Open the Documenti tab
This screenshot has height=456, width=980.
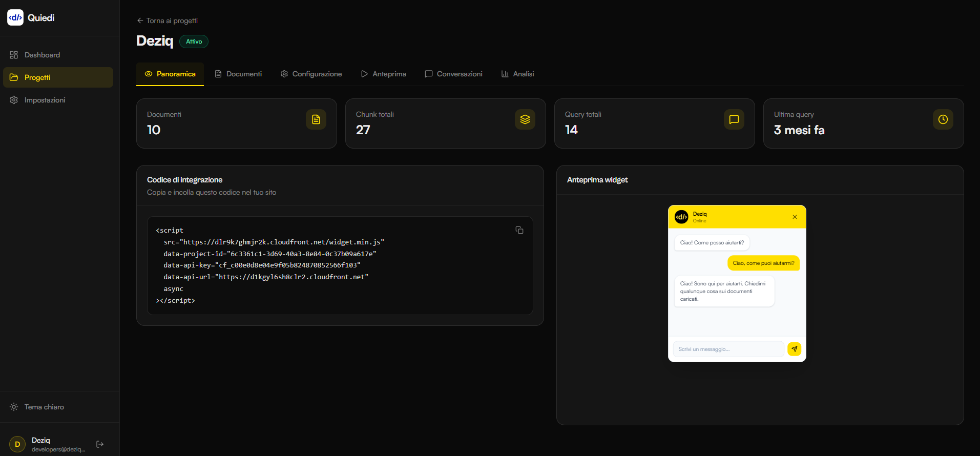[238, 74]
